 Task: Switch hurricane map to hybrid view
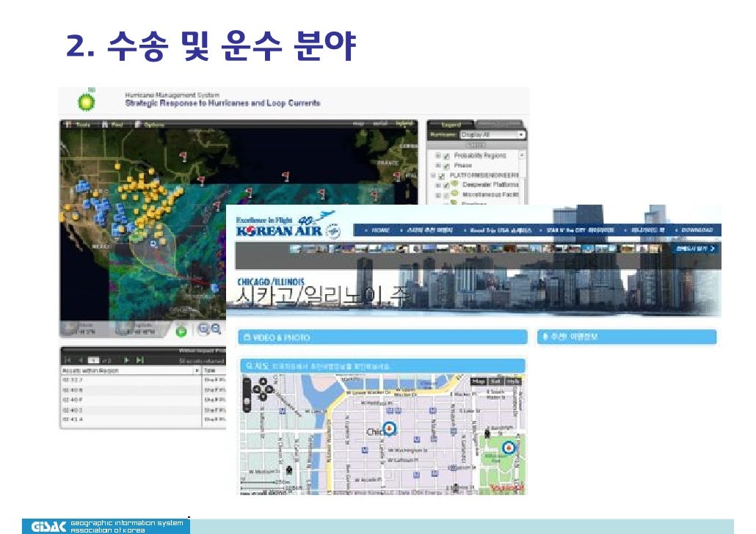[404, 123]
